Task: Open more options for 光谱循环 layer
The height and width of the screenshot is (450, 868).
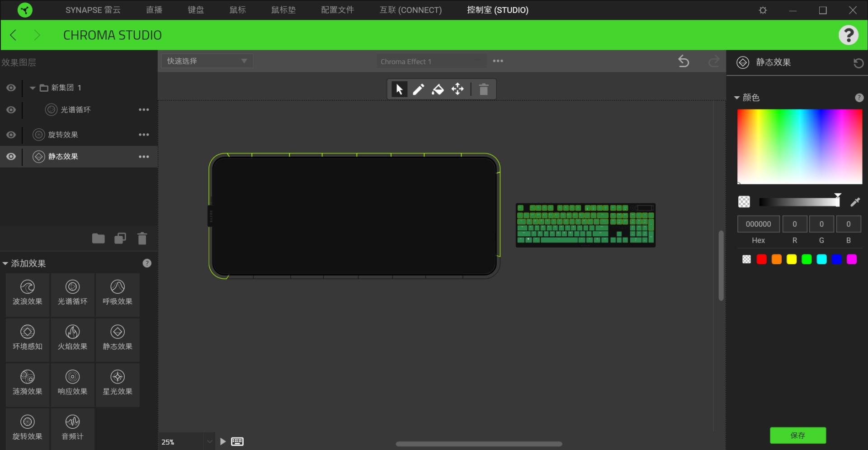Action: pos(144,110)
